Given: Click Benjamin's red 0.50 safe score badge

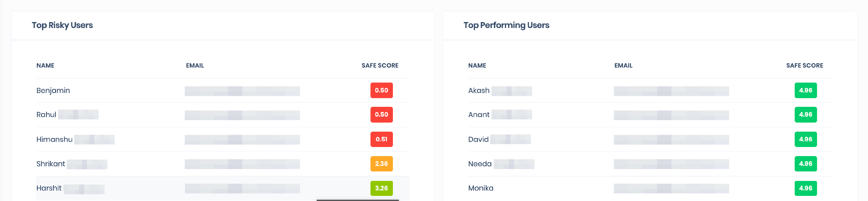Looking at the screenshot, I should 381,90.
